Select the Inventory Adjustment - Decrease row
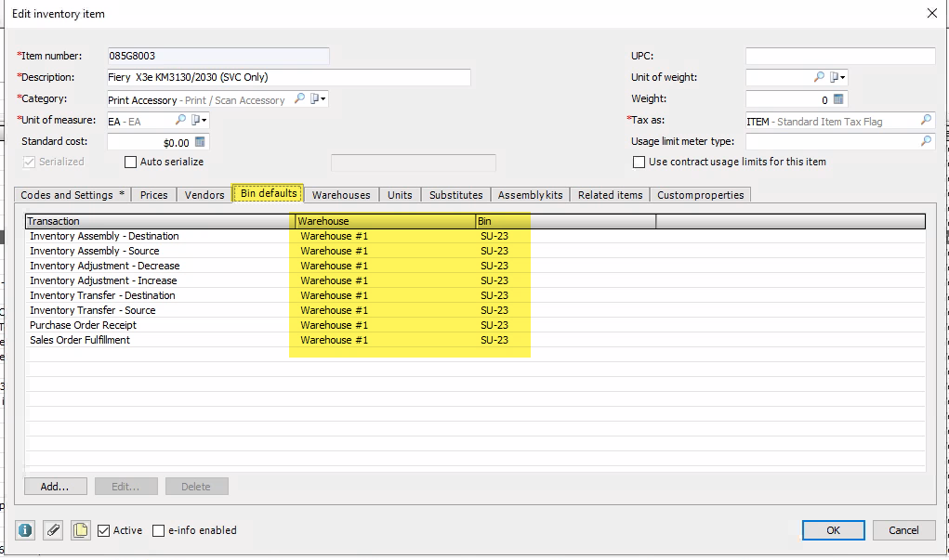 (475, 266)
